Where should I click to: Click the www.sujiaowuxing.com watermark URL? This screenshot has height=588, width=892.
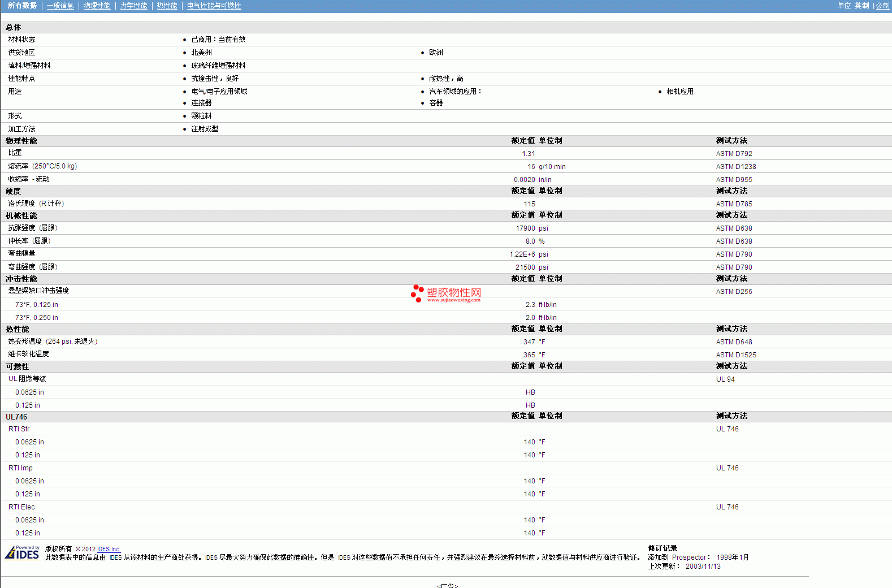tap(453, 300)
